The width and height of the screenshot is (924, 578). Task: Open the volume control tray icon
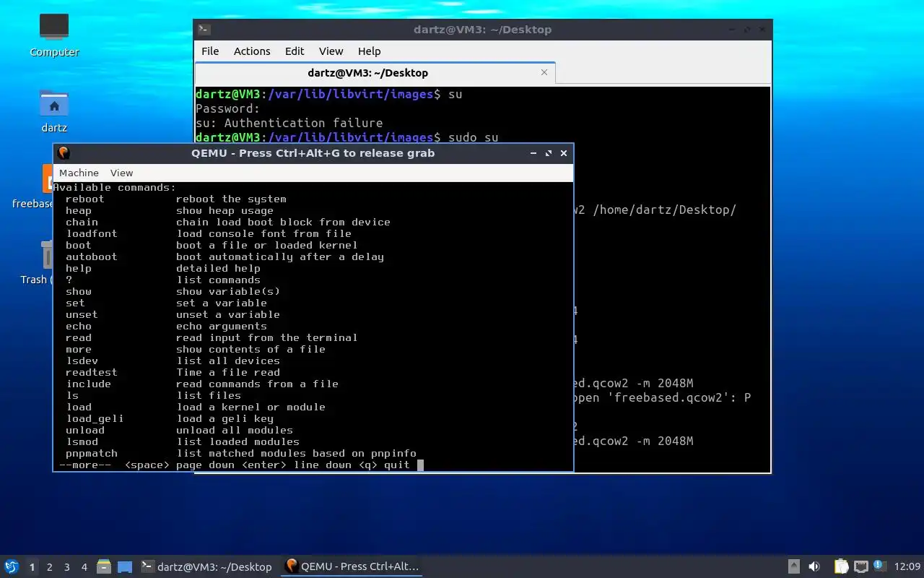tap(814, 566)
